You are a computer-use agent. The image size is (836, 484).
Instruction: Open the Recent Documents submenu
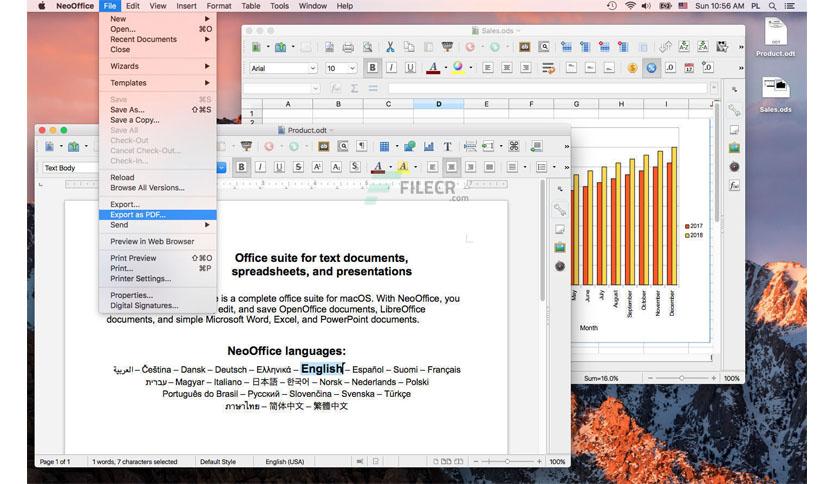tap(158, 39)
